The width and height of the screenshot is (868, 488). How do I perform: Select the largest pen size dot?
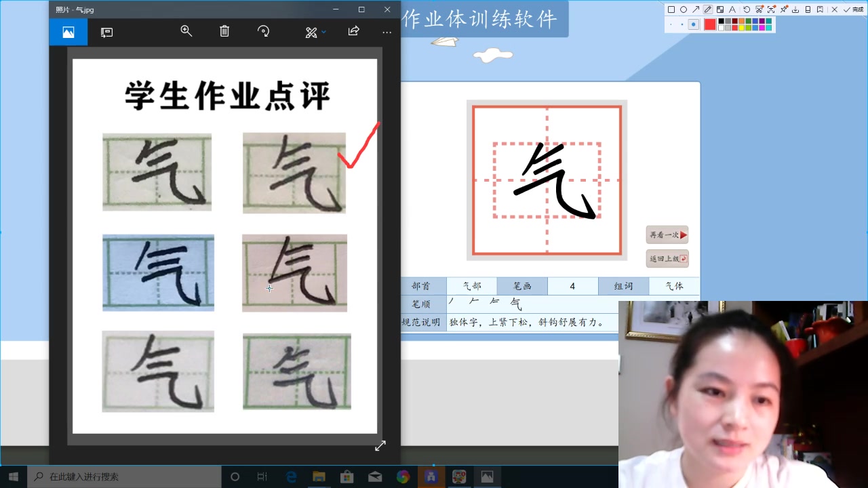pos(694,24)
